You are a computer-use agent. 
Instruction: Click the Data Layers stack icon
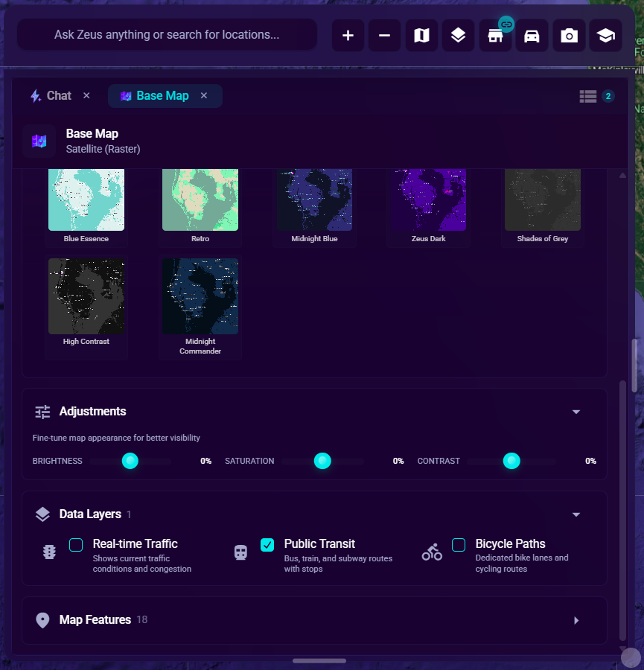pyautogui.click(x=42, y=514)
